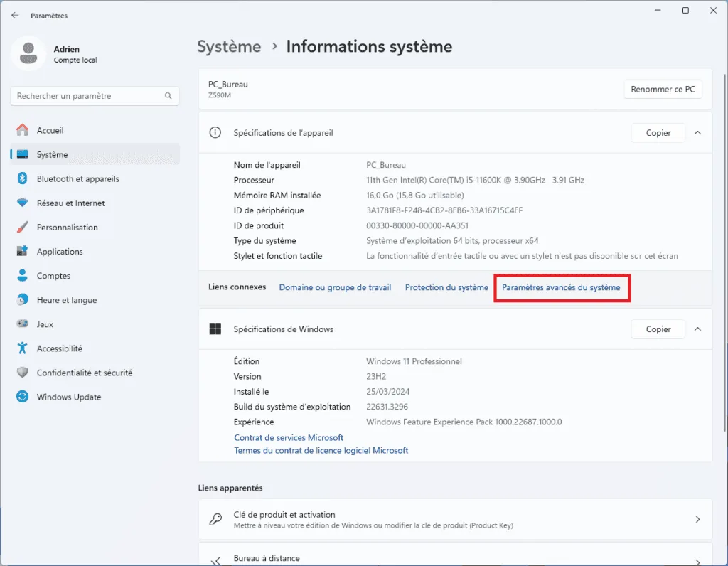This screenshot has width=728, height=566.
Task: Click the Z590M model text under PC_Bureau
Action: coord(219,95)
